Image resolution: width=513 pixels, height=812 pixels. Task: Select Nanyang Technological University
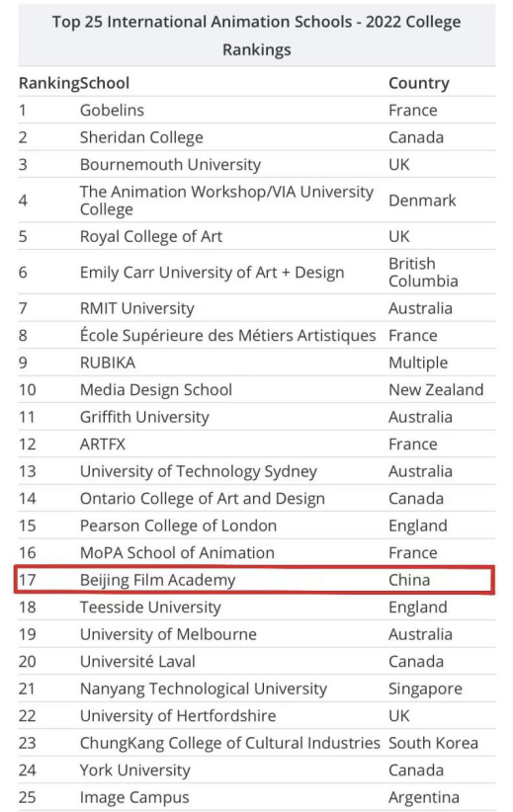(x=204, y=690)
